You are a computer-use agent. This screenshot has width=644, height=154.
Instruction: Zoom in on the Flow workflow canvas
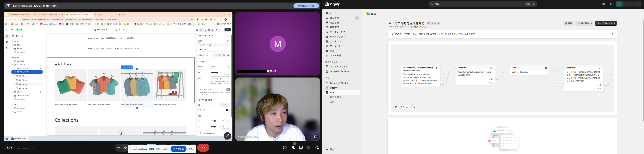click(x=407, y=107)
